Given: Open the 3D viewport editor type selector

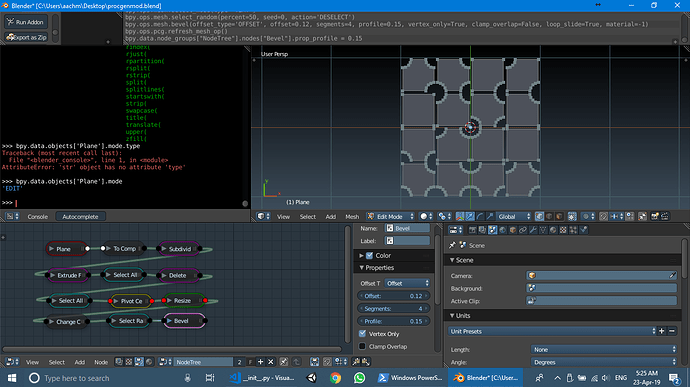Looking at the screenshot, I should pos(263,217).
